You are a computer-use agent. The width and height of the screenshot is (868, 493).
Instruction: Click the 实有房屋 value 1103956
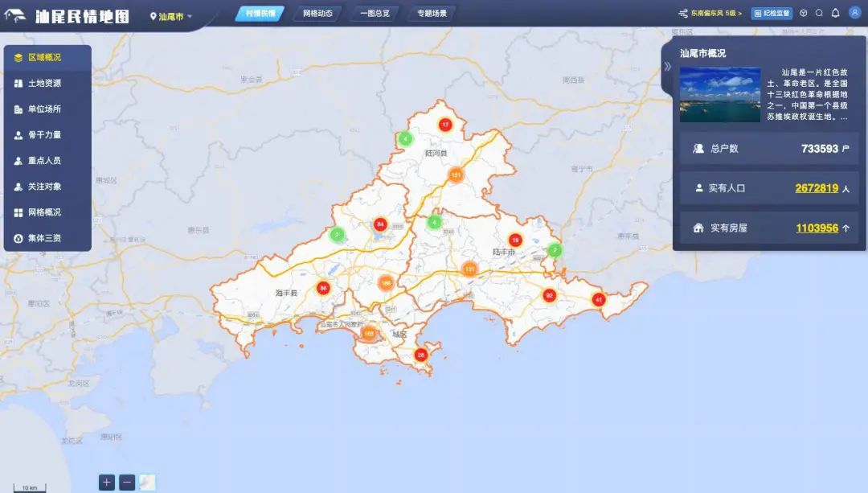(x=817, y=228)
